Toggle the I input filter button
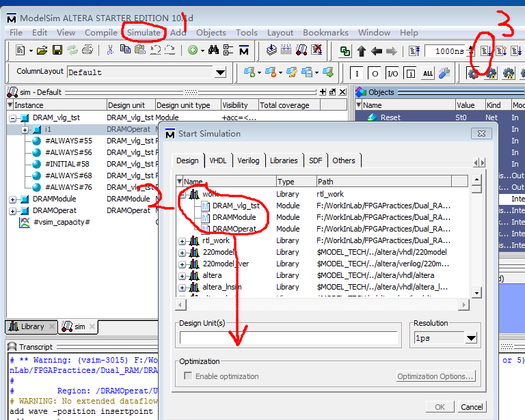The height and width of the screenshot is (420, 525). tap(357, 73)
